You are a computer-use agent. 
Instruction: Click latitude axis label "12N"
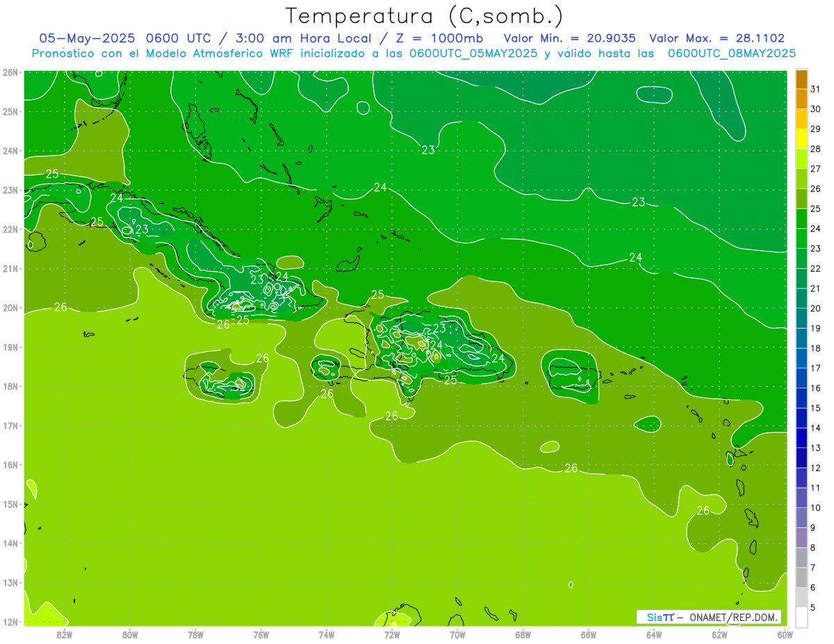pos(10,622)
